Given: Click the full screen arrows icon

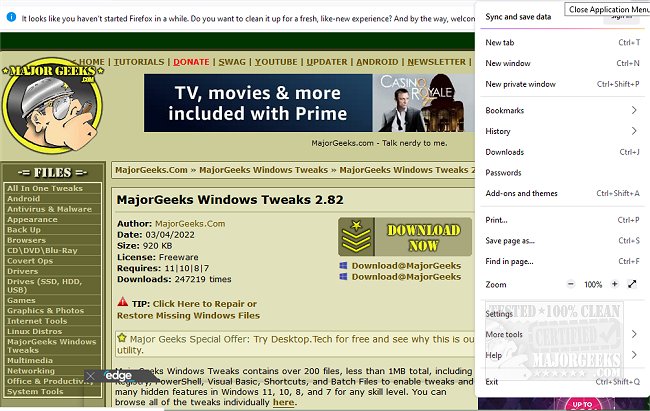Looking at the screenshot, I should (632, 284).
